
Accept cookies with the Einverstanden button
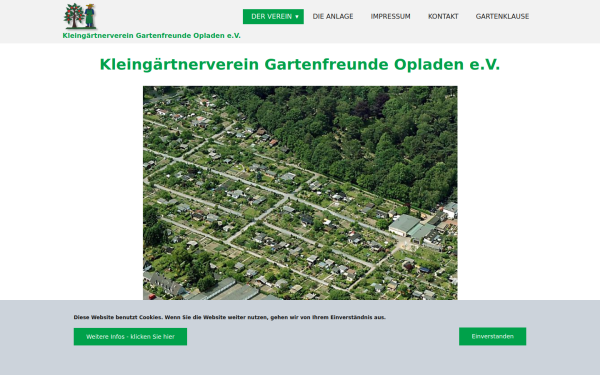[492, 336]
